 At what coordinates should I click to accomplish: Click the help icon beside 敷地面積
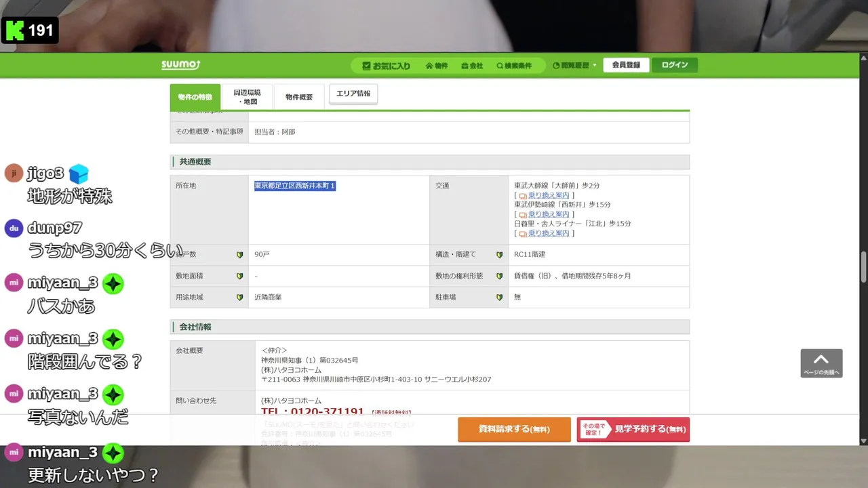[239, 277]
